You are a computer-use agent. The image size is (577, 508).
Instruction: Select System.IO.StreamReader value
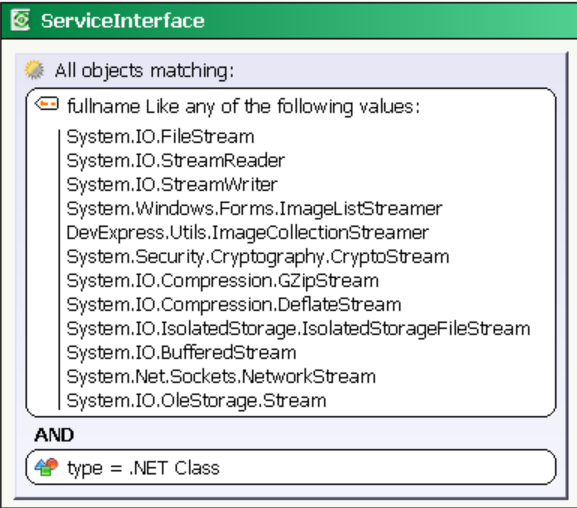pos(176,161)
